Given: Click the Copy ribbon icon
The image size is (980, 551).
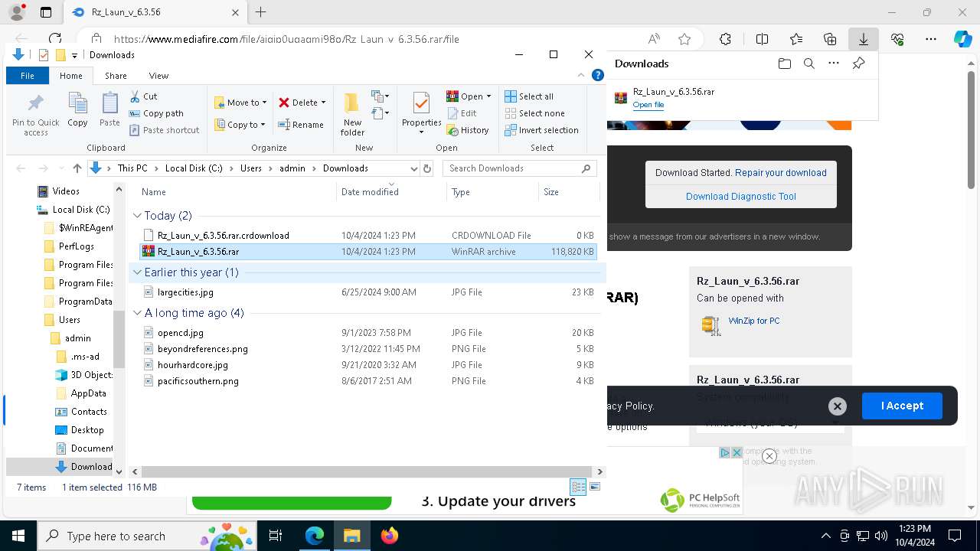Looking at the screenshot, I should pos(77,109).
